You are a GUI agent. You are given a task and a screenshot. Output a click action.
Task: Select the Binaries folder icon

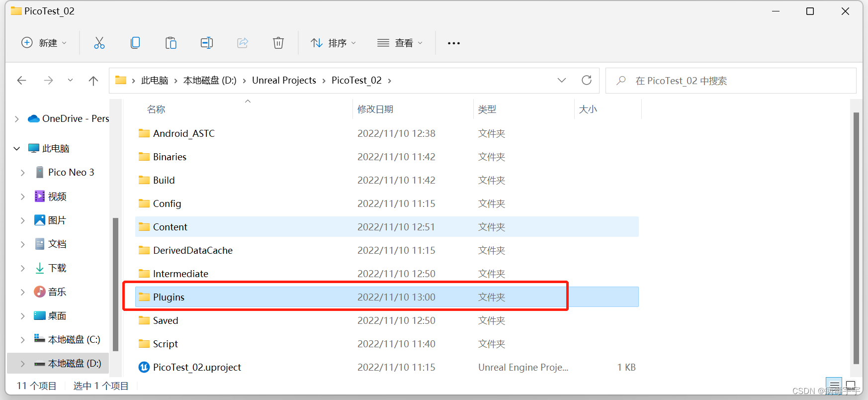144,157
